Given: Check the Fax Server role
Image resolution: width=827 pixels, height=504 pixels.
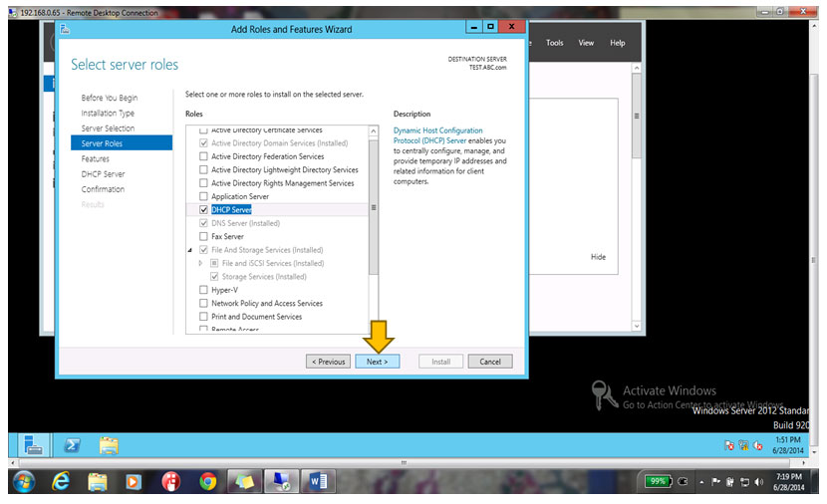Looking at the screenshot, I should coord(203,236).
